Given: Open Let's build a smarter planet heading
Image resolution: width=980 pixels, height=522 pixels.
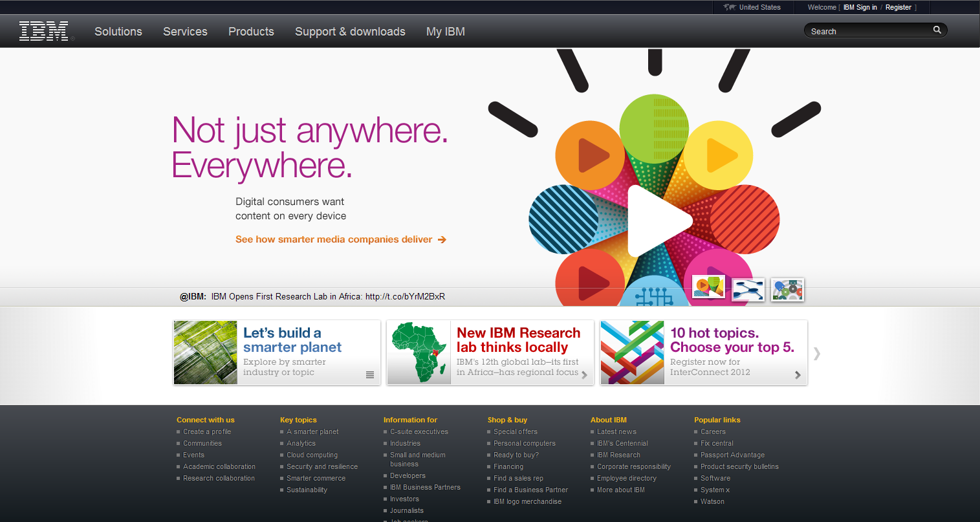Looking at the screenshot, I should pos(292,340).
